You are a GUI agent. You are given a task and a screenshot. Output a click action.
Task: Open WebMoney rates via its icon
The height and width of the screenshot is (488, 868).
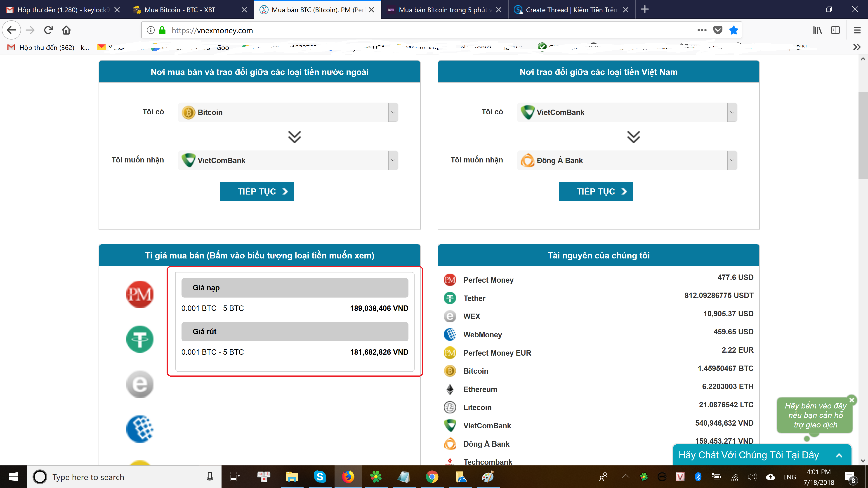[x=139, y=429]
